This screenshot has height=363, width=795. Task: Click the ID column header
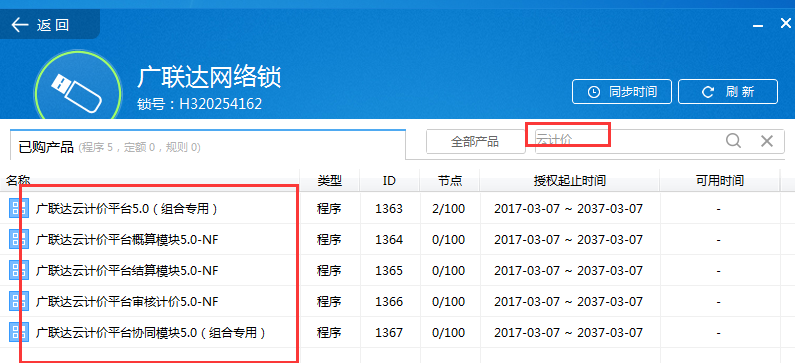click(x=389, y=180)
